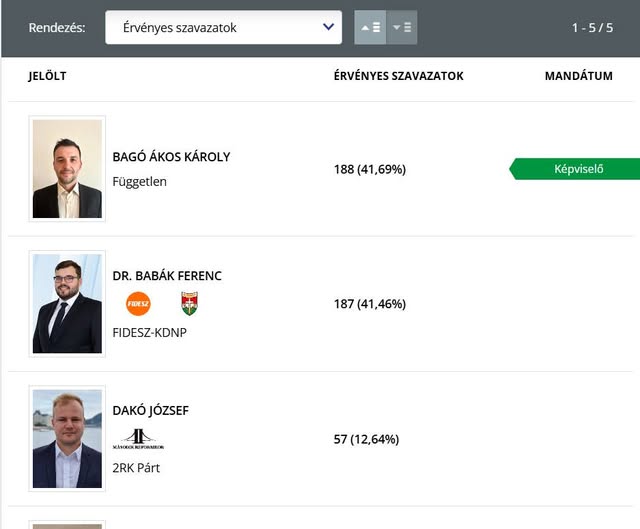Select candidate name Dr. Babák Ferenc
Image resolution: width=640 pixels, height=529 pixels.
coord(167,276)
